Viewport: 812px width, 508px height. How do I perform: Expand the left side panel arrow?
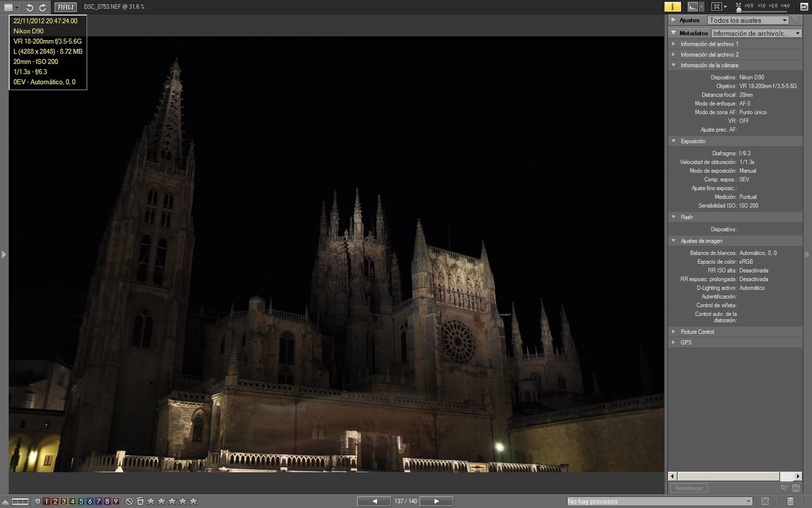tap(4, 254)
